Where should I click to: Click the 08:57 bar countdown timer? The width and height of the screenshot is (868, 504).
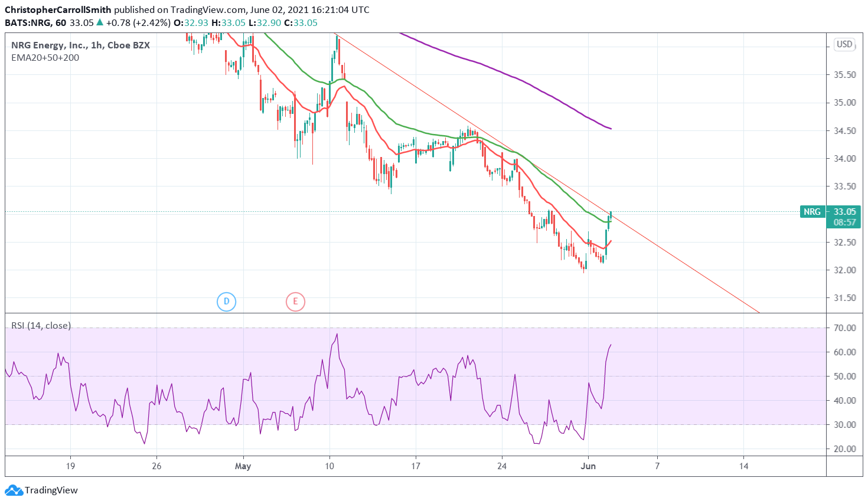[844, 222]
